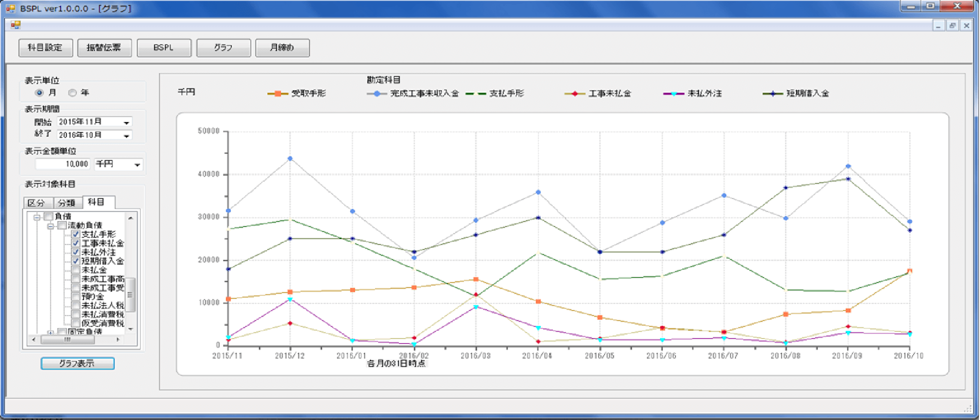The height and width of the screenshot is (420, 980).
Task: Select the 年 display unit radio button
Action: pyautogui.click(x=72, y=92)
